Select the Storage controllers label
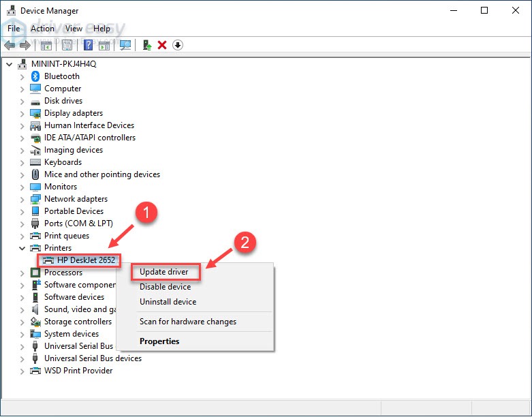The height and width of the screenshot is (417, 532). 78,322
